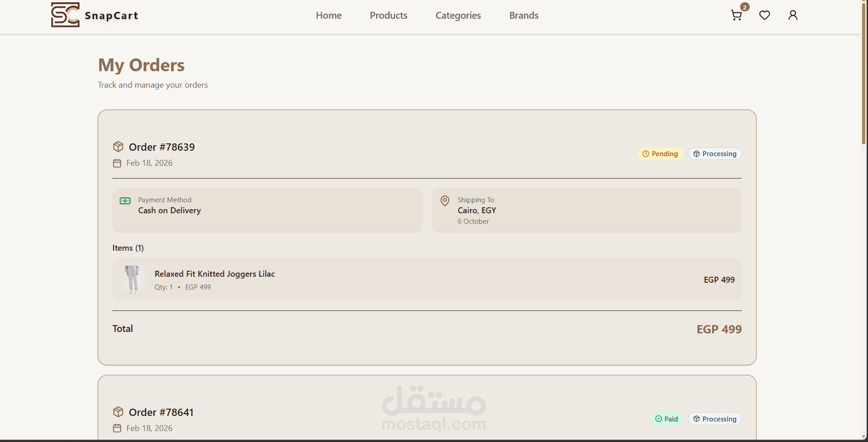
Task: Open the wishlist heart icon
Action: pos(765,16)
